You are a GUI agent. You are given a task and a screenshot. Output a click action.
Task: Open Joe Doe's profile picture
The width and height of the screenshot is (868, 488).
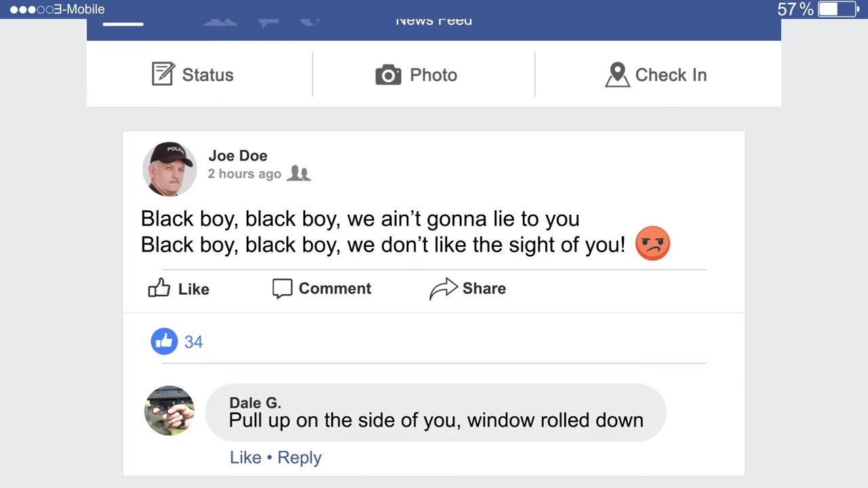[170, 169]
